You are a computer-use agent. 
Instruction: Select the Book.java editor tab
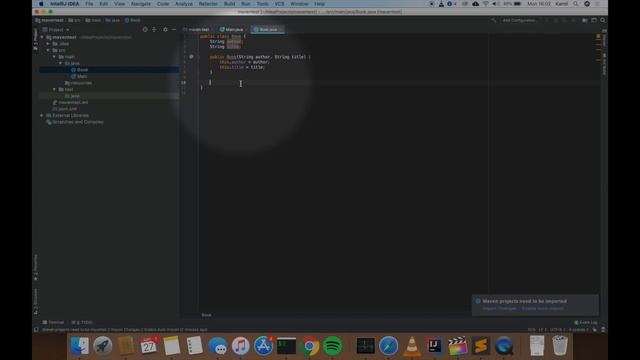point(267,29)
